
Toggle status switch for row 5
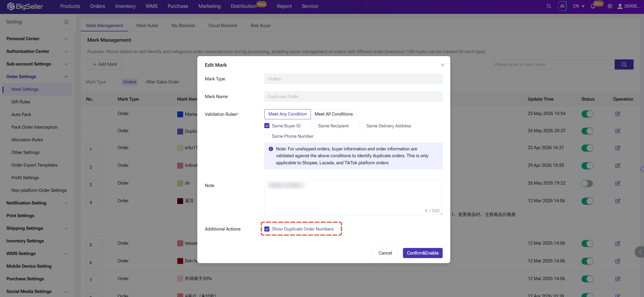point(587,243)
